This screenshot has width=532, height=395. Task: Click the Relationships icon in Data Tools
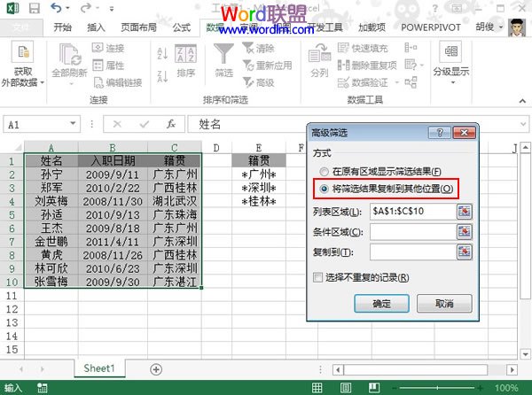(411, 82)
